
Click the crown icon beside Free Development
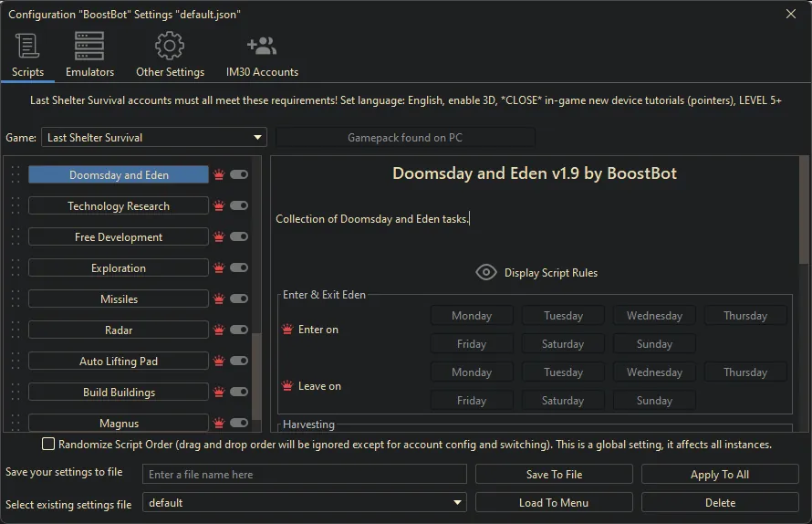[219, 236]
